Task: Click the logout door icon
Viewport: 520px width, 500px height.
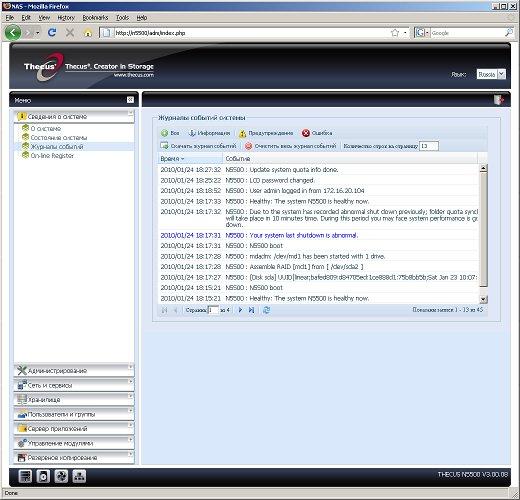Action: (499, 100)
